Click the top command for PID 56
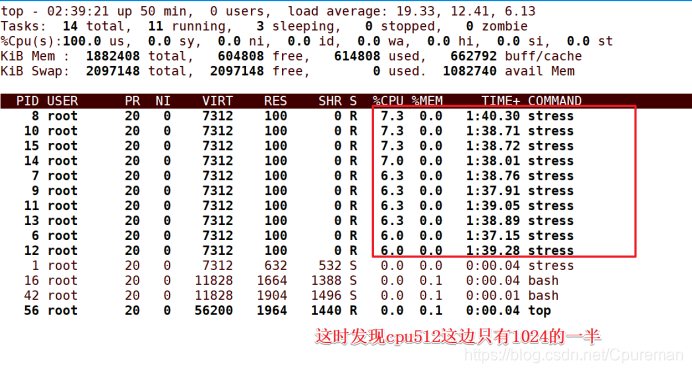This screenshot has width=692, height=373. coord(539,311)
